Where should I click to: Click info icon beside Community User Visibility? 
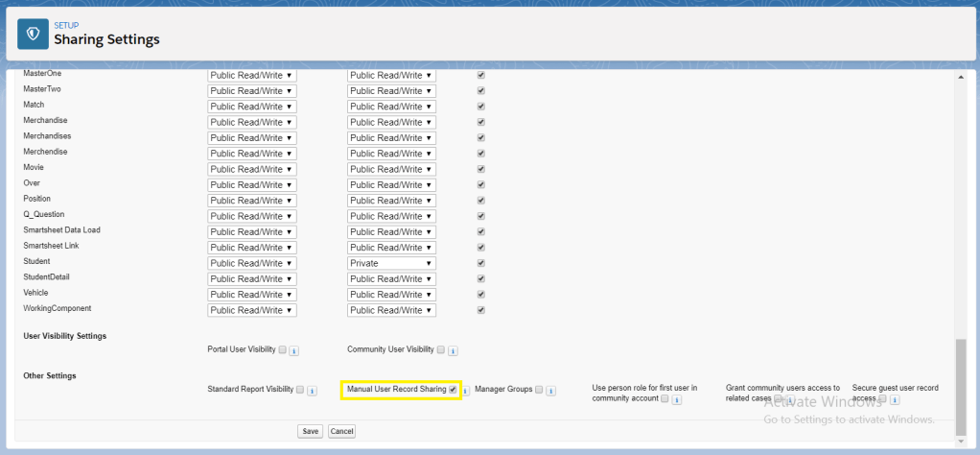click(x=453, y=351)
